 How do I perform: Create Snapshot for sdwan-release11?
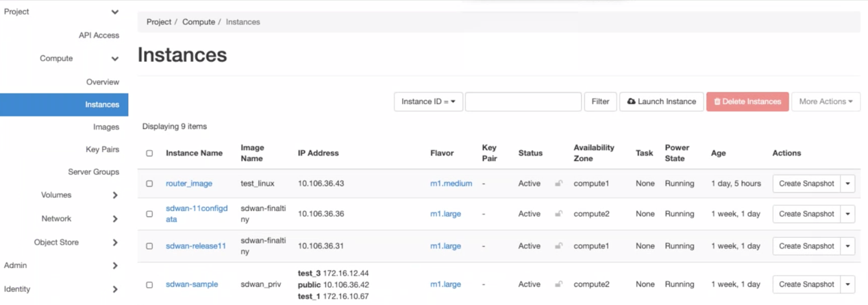806,246
